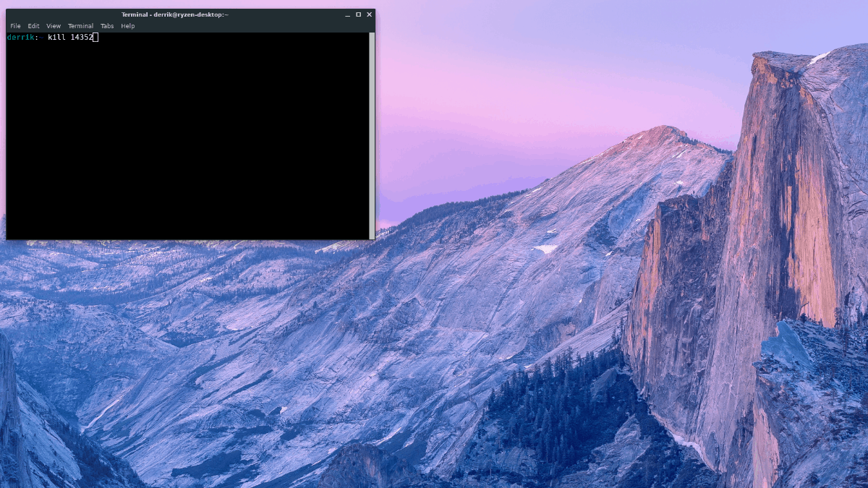Viewport: 868px width, 488px height.
Task: Click the Terminal window title bar text
Action: click(175, 14)
